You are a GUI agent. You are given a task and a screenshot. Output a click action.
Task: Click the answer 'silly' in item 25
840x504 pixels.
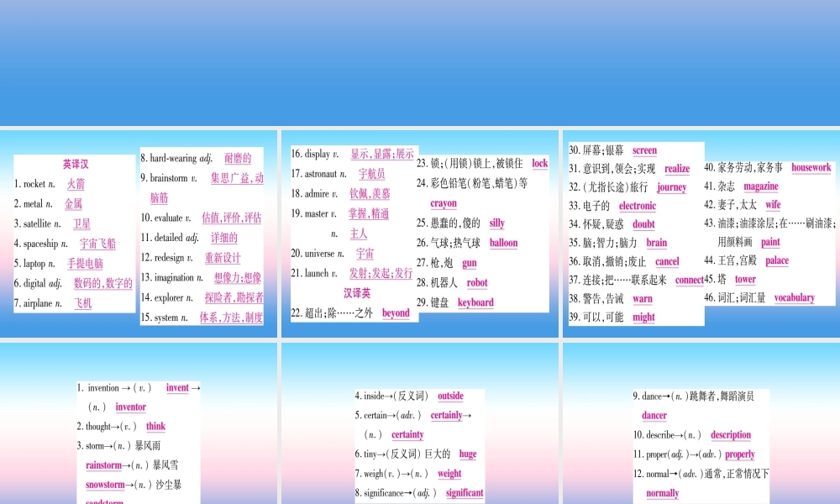coord(497,223)
